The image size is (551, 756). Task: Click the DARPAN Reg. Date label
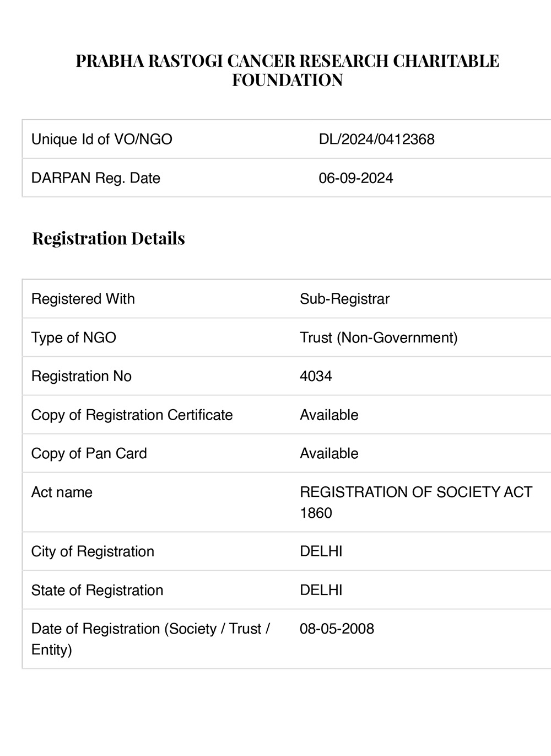[x=96, y=178]
